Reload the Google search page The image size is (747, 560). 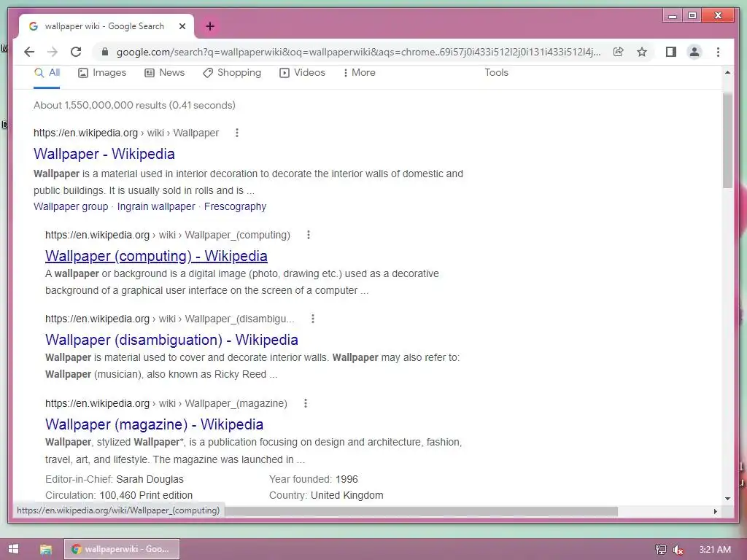coord(76,52)
